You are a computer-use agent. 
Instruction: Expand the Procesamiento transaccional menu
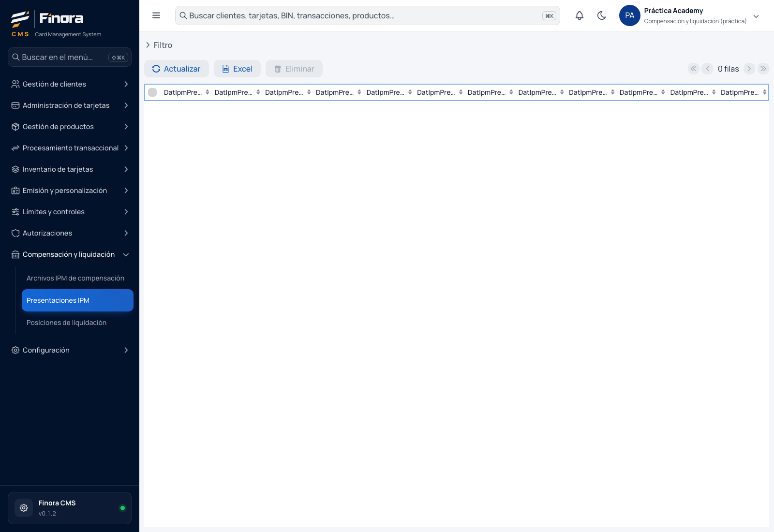click(70, 148)
